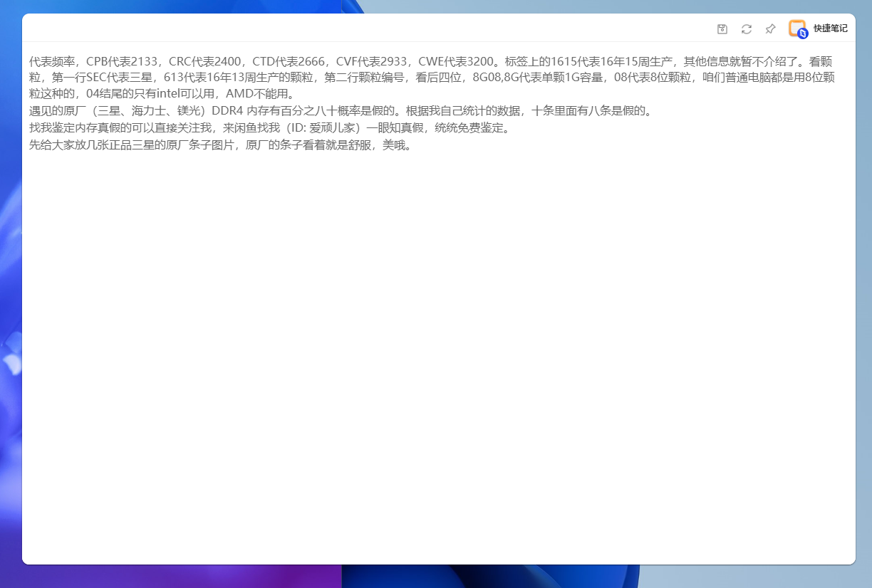The width and height of the screenshot is (872, 588).
Task: Click the line ending with AMD不能用。
Action: 162,94
